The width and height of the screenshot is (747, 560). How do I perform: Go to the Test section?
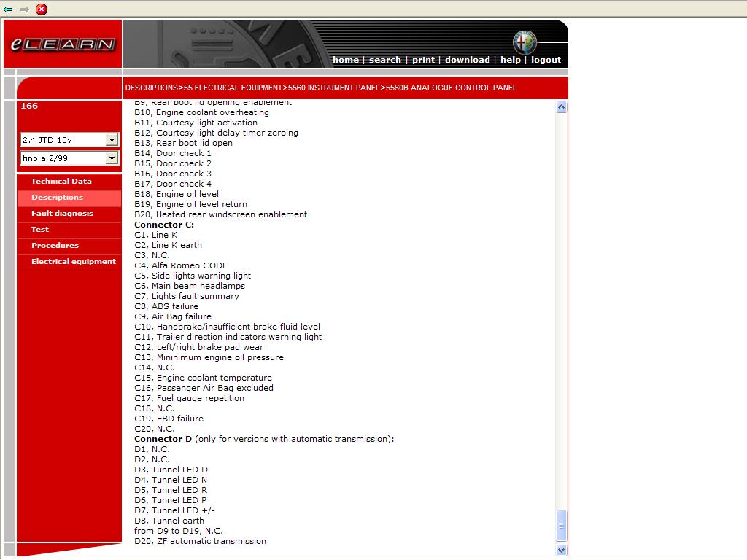coord(40,230)
